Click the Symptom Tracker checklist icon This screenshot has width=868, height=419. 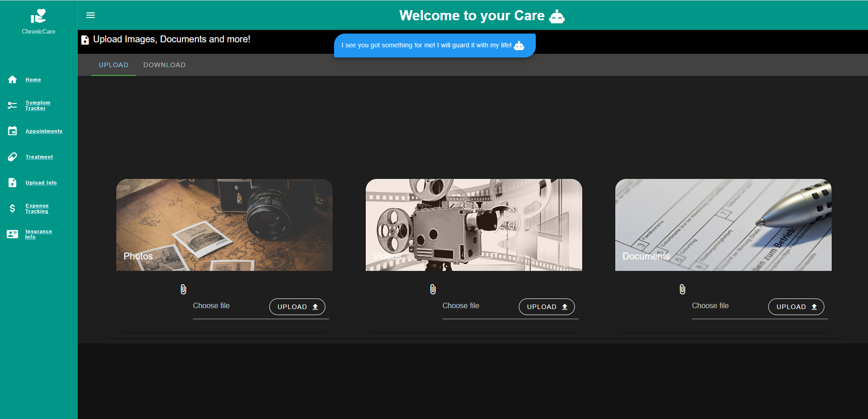(12, 105)
